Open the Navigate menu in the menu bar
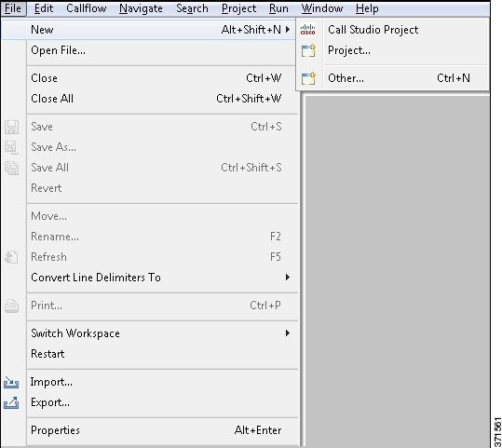 tap(141, 8)
